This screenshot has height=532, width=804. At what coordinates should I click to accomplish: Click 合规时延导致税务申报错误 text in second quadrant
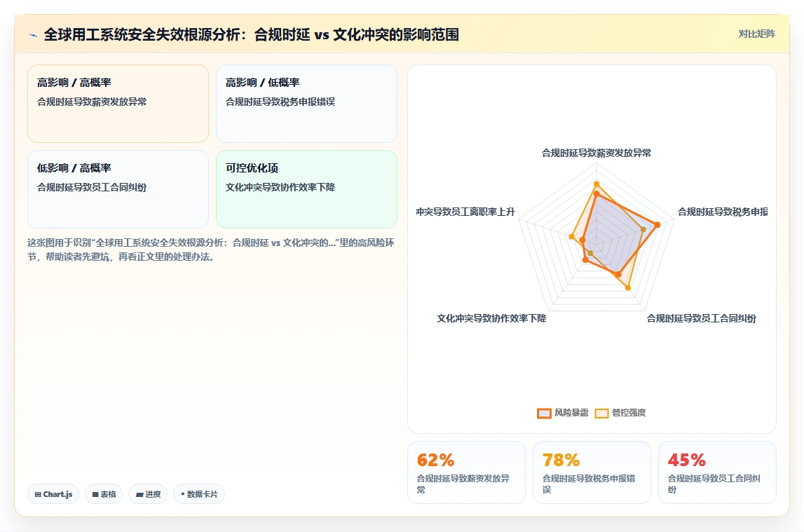pyautogui.click(x=280, y=102)
